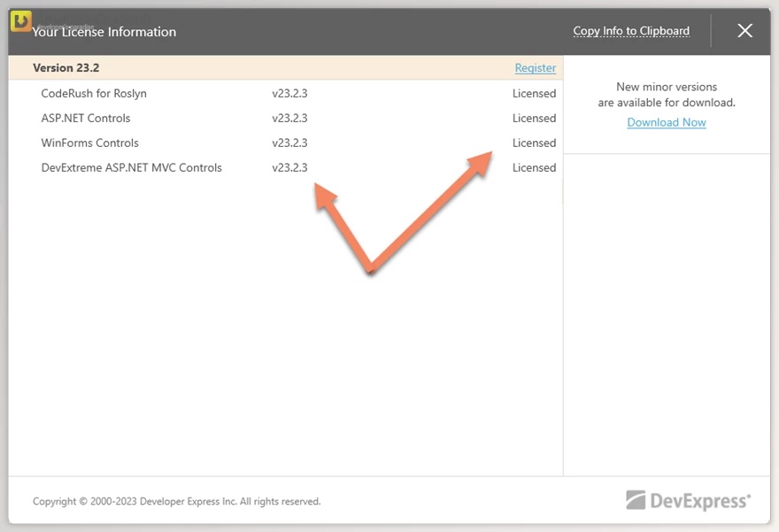This screenshot has width=779, height=532.
Task: Click the version number for WinForms Controls
Action: 289,143
